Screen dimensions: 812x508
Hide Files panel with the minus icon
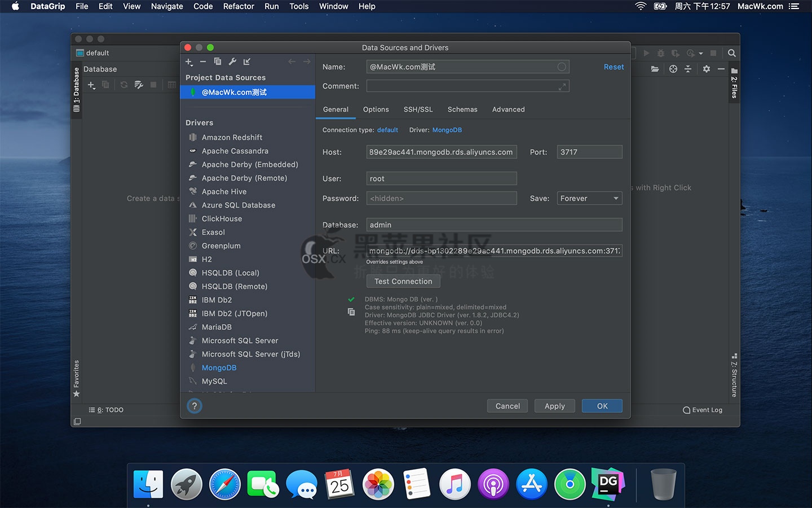[x=721, y=69]
